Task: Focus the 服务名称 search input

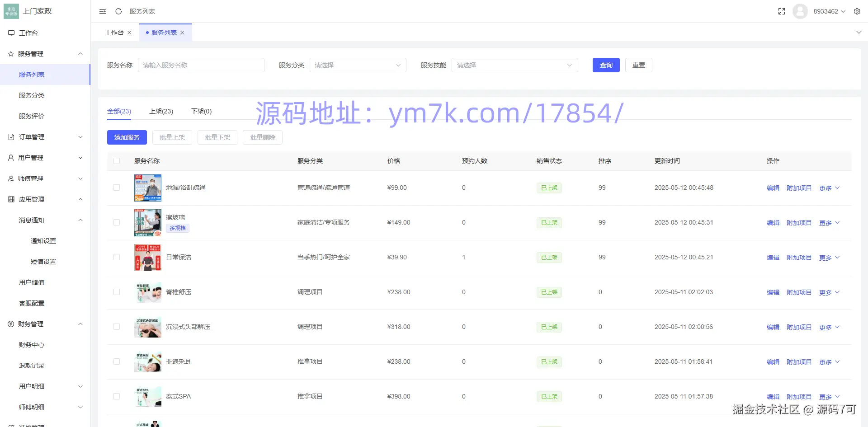Action: click(x=201, y=65)
